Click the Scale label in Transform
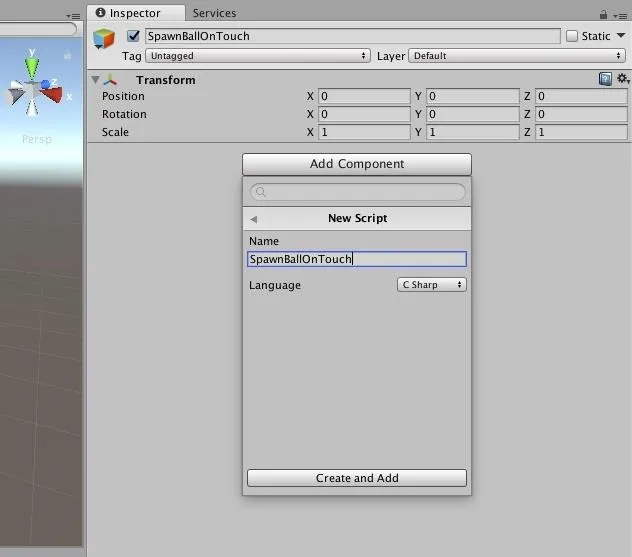632x557 pixels. point(115,132)
